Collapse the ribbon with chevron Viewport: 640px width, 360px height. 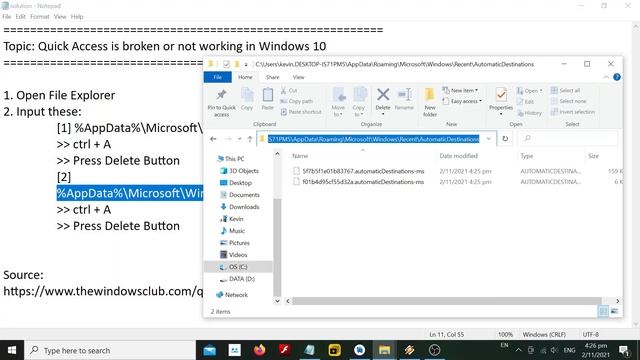tap(606, 77)
